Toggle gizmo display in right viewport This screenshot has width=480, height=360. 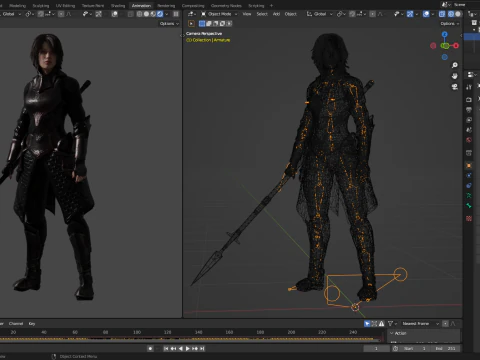click(x=410, y=14)
